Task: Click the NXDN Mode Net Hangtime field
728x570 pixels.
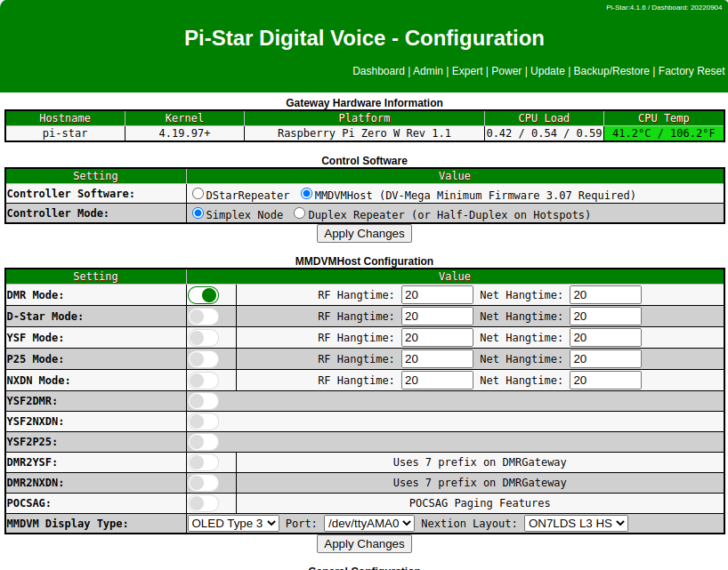Action: point(605,381)
